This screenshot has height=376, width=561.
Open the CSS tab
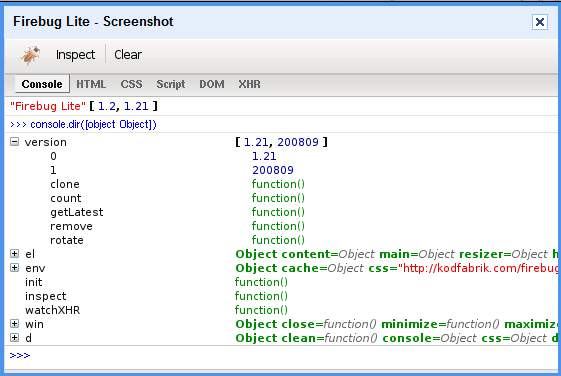[131, 84]
